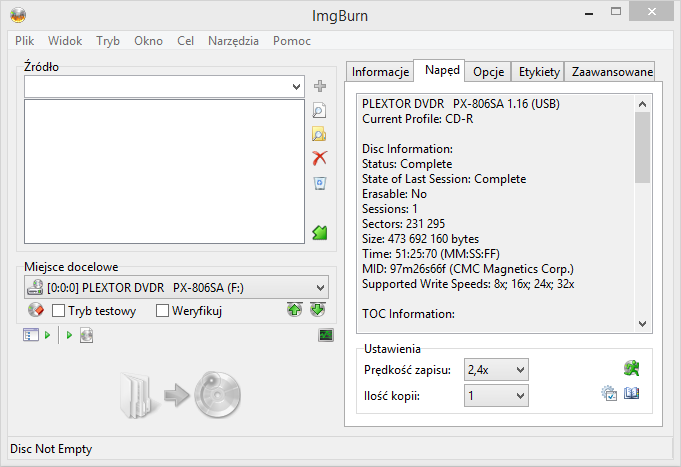The width and height of the screenshot is (681, 467).
Task: Enable the Weryfikuj checkbox
Action: point(162,311)
